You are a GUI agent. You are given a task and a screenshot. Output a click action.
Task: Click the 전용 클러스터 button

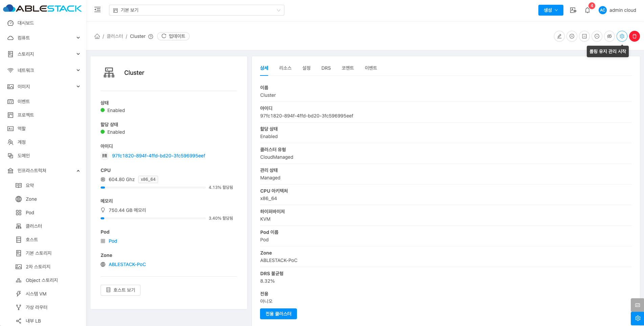pos(278,314)
